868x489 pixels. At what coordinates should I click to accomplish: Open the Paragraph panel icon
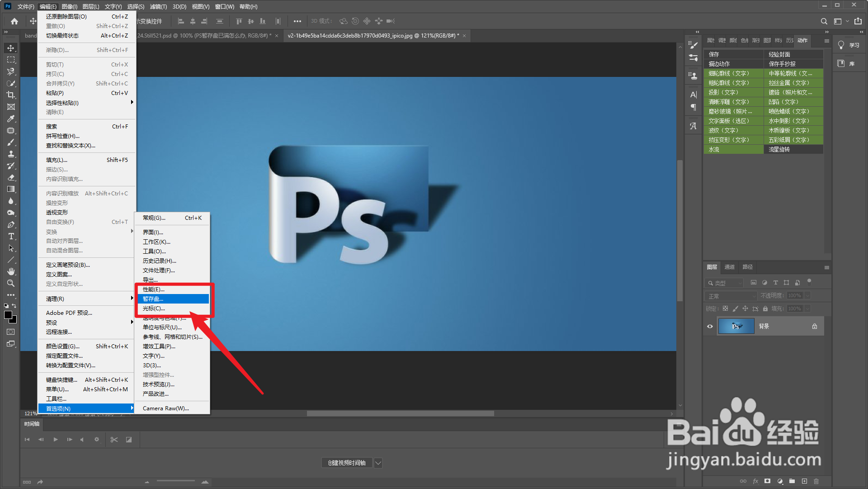coord(693,107)
